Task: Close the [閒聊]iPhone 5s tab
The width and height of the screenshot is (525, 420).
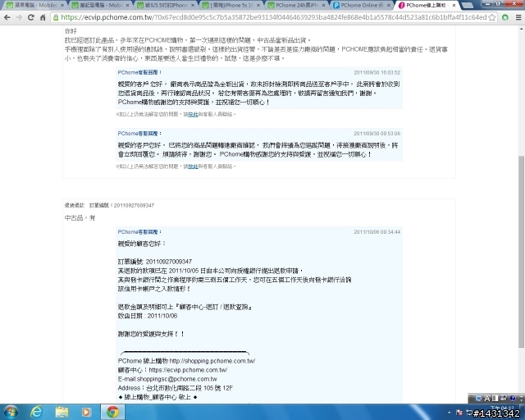Action: [x=258, y=6]
